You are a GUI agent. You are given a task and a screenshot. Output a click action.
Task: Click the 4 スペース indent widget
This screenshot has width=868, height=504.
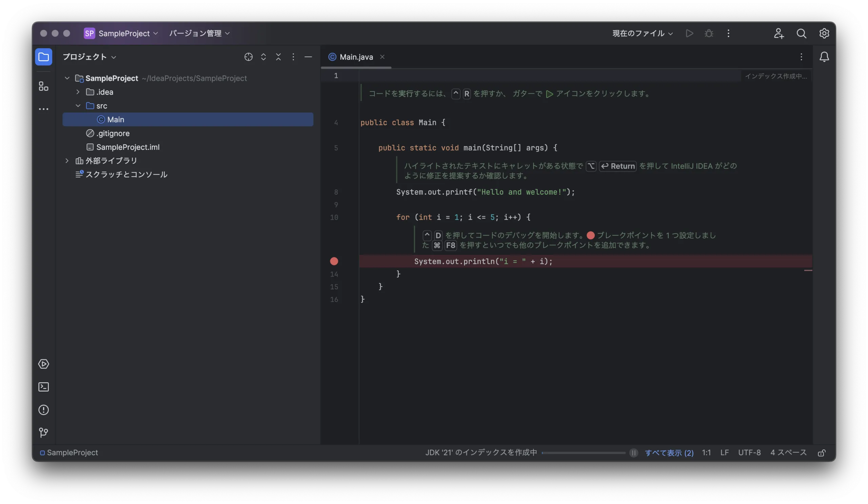788,453
